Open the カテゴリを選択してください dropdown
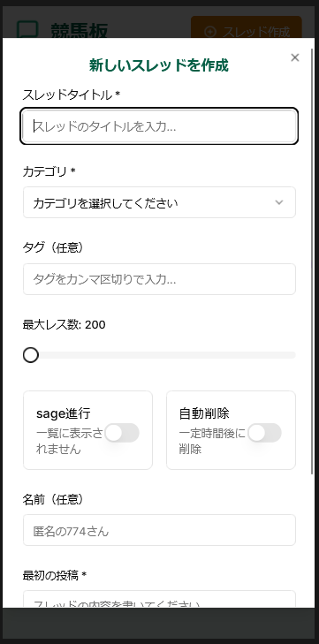This screenshot has width=319, height=644. (x=159, y=202)
